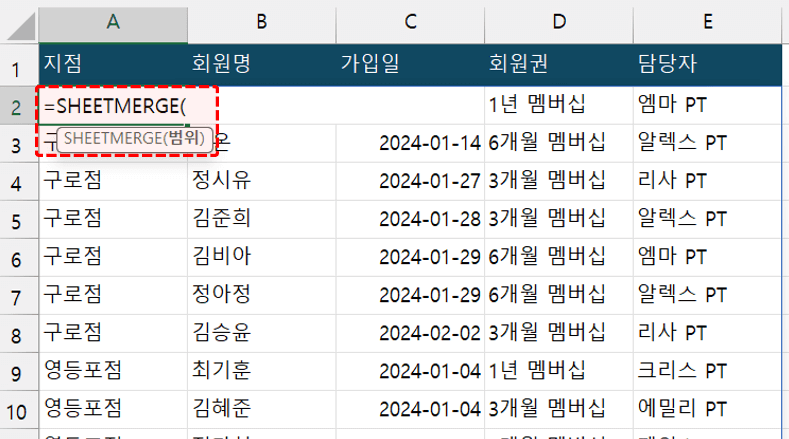Select row 6 header
Viewport: 789px width, 439px height.
click(19, 258)
